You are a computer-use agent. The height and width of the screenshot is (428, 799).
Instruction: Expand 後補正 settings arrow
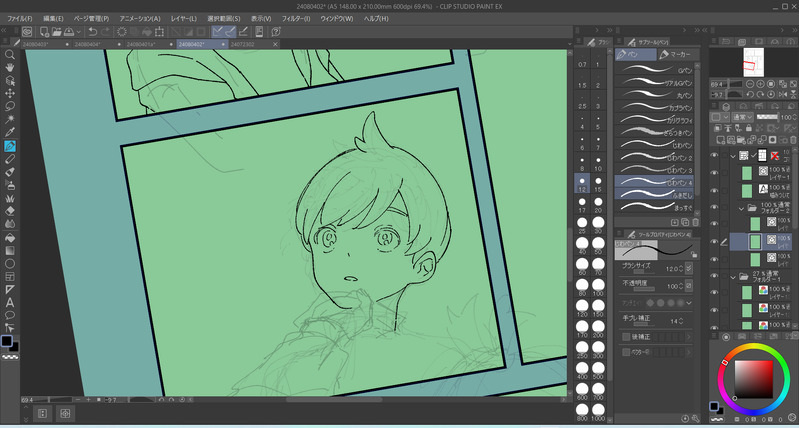689,337
